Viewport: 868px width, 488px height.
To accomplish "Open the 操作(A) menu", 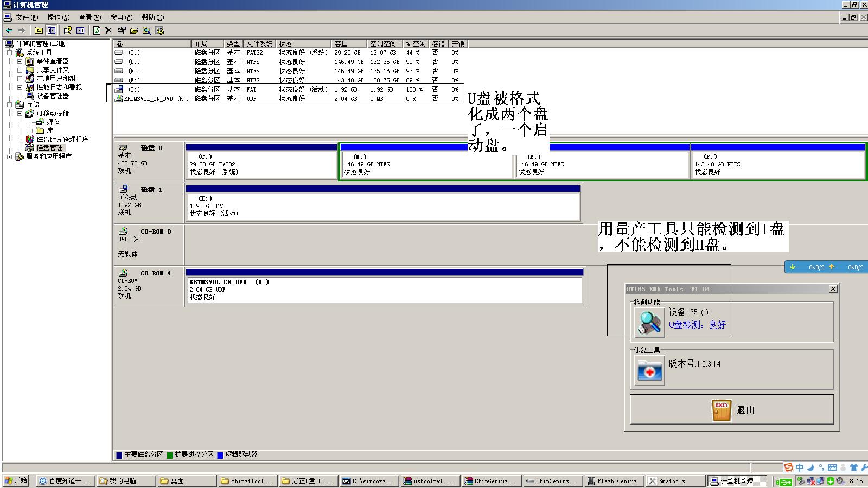I will pyautogui.click(x=58, y=17).
